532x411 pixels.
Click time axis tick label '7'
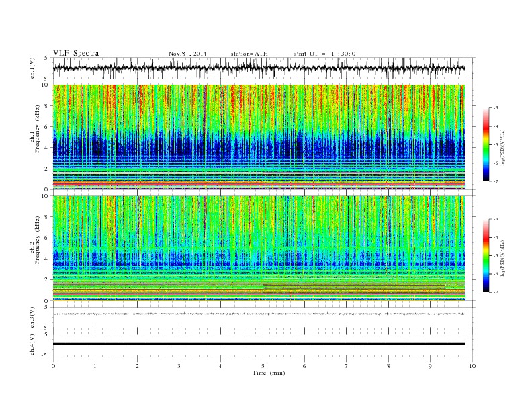tap(347, 366)
